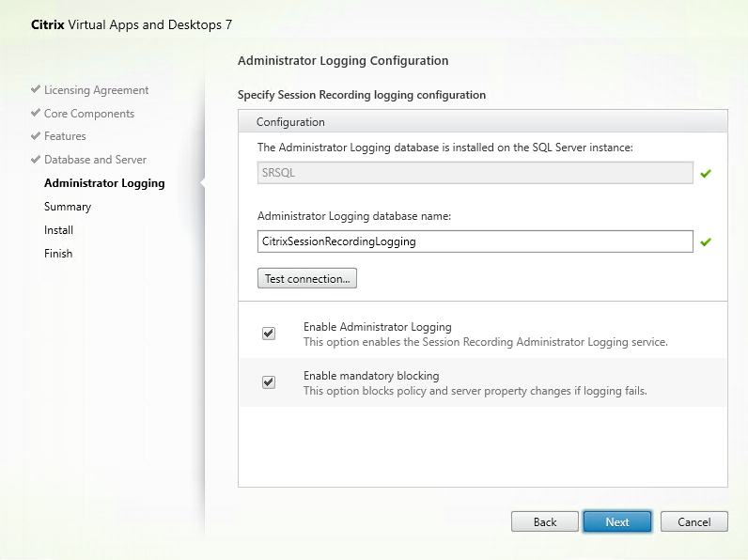
Task: Focus the Administrator Logging database name field
Action: [x=475, y=241]
